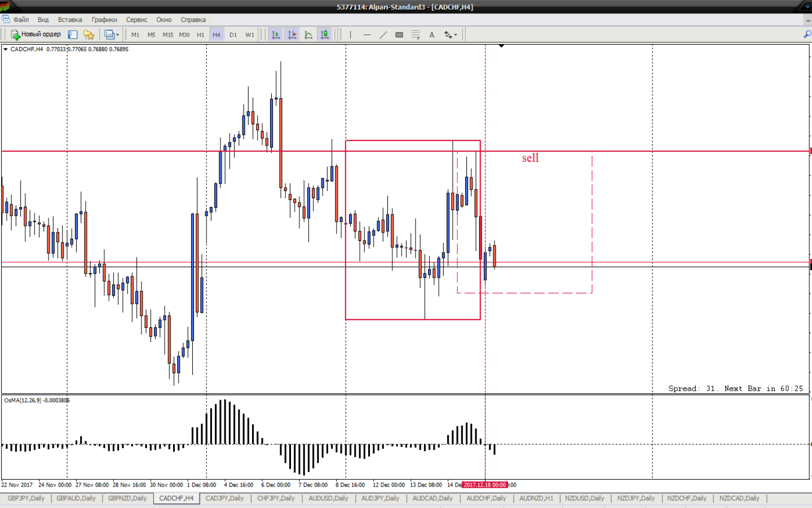The width and height of the screenshot is (812, 508).
Task: Switch chart to M5 timeframe
Action: point(152,35)
